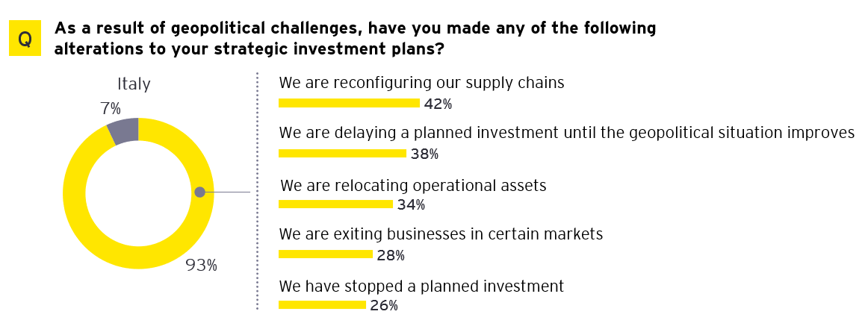Click the 42% supply chains bar
This screenshot has width=868, height=329.
pyautogui.click(x=349, y=103)
